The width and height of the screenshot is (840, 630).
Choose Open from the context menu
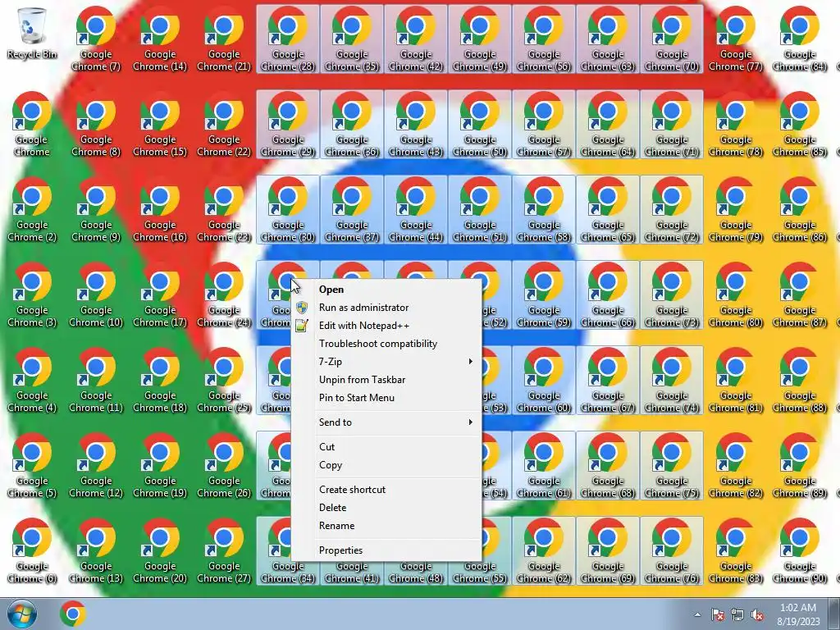386,290
